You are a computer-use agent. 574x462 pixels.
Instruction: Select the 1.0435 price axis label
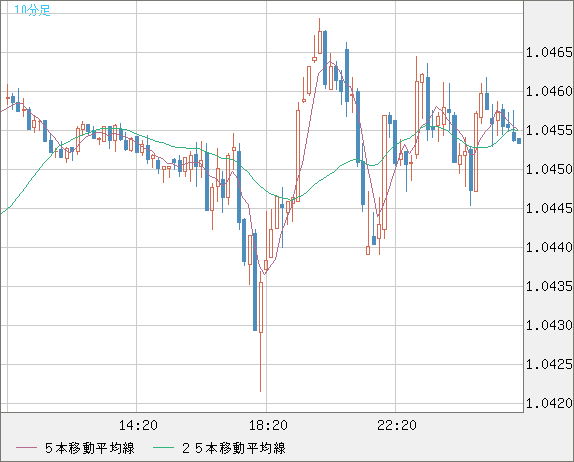click(549, 286)
